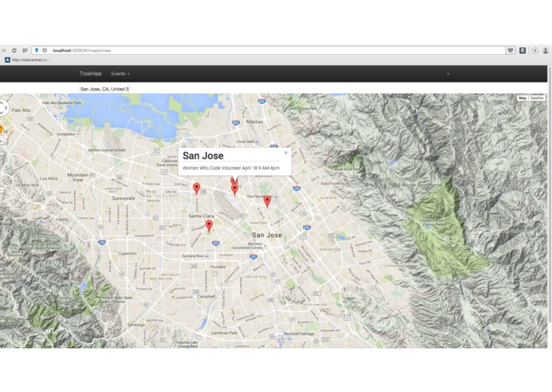Viewport: 552px width, 392px height.
Task: Click the Palo Alto map label
Action: pyautogui.click(x=21, y=110)
